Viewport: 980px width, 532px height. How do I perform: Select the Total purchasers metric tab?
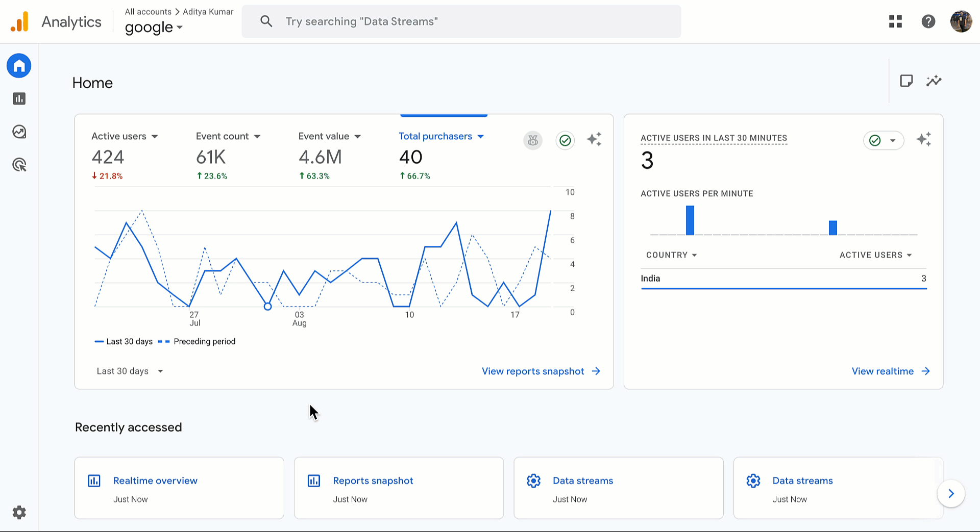[x=435, y=136]
